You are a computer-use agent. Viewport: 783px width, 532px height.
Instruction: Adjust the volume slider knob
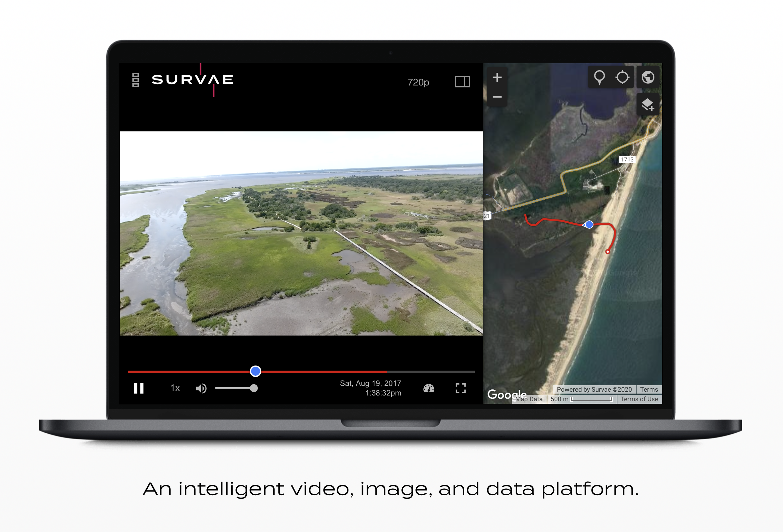pyautogui.click(x=254, y=388)
